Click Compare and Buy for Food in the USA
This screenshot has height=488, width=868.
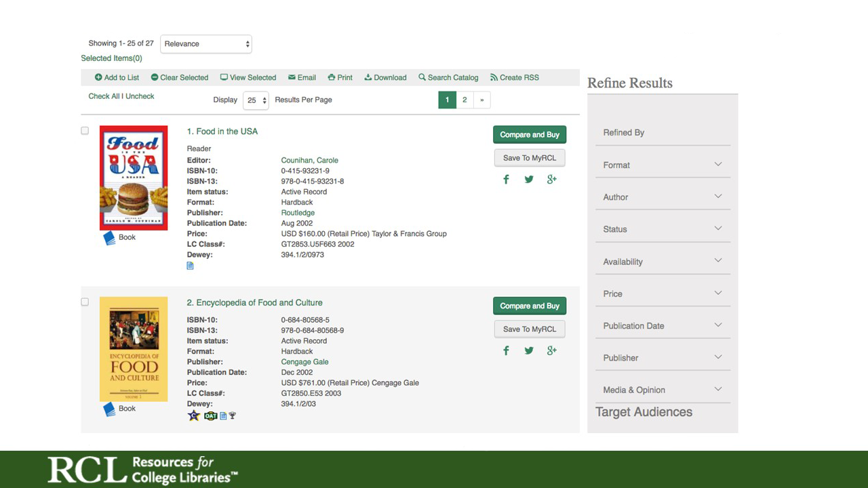529,135
